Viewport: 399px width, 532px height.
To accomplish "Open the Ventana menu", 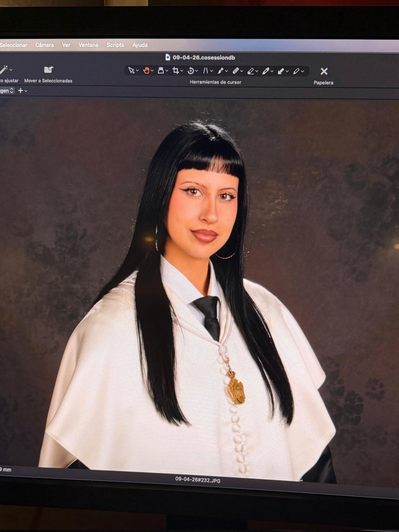I will [89, 45].
